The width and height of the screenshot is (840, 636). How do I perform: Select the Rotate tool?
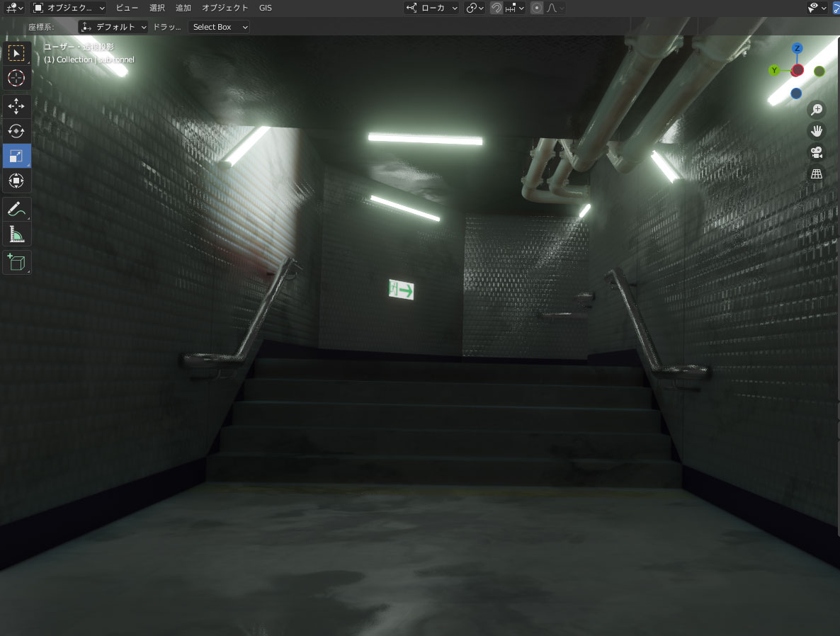point(16,131)
